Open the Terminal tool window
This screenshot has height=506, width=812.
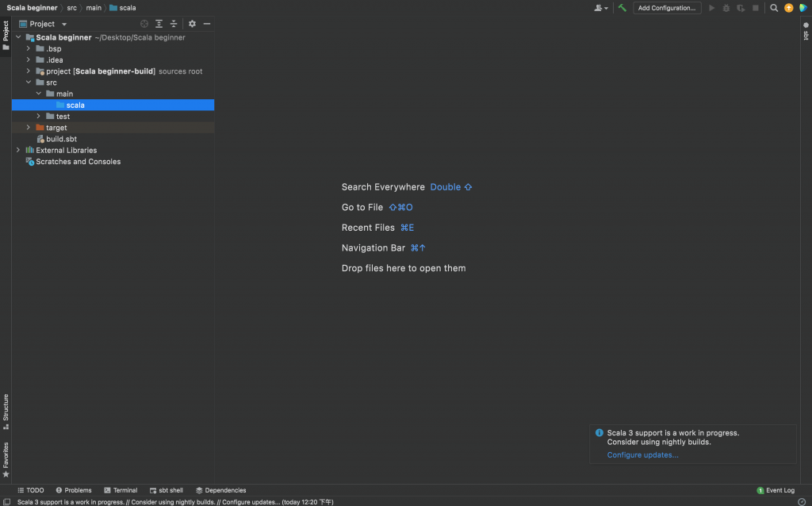click(121, 490)
